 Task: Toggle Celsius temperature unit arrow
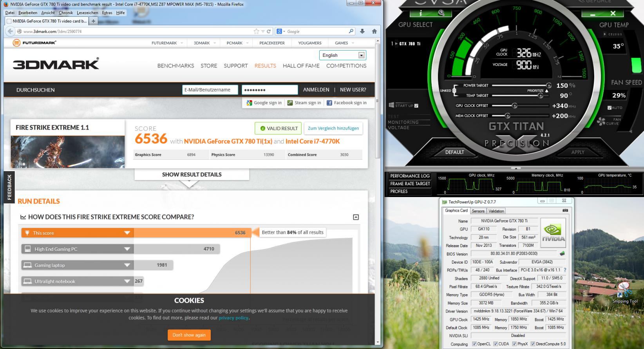pos(605,34)
